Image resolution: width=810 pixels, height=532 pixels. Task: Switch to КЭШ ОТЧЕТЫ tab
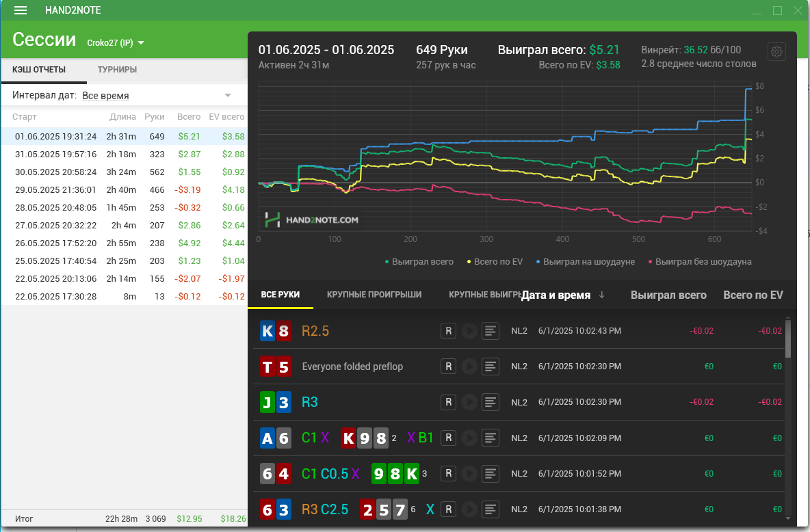tap(39, 69)
